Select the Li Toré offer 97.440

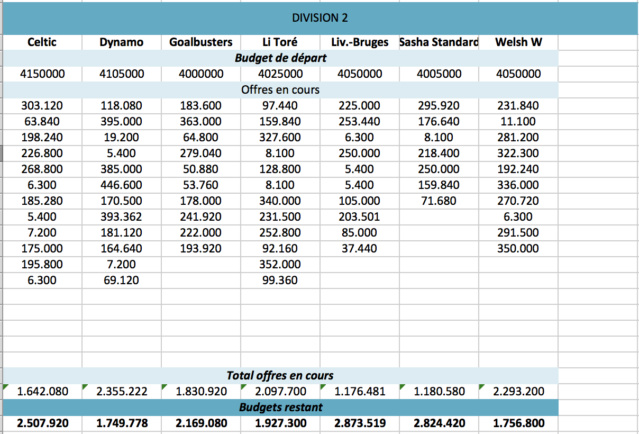click(x=280, y=106)
